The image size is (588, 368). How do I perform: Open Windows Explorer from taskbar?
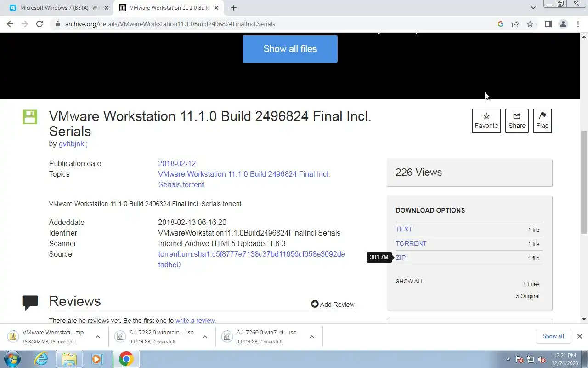click(69, 359)
